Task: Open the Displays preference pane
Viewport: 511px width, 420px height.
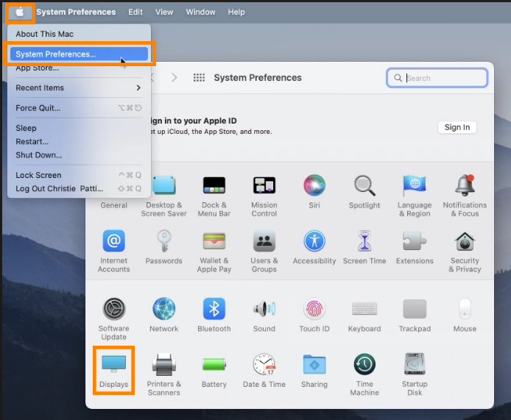Action: click(x=113, y=371)
